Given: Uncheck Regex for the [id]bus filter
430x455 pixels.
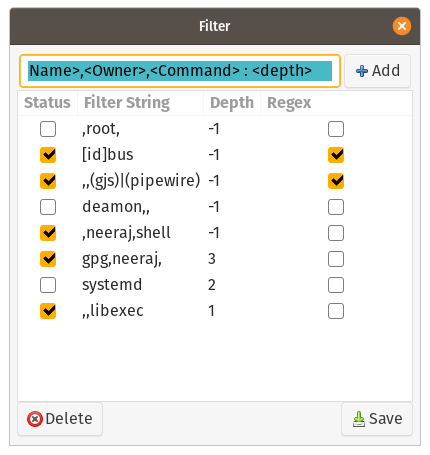Looking at the screenshot, I should [x=336, y=155].
